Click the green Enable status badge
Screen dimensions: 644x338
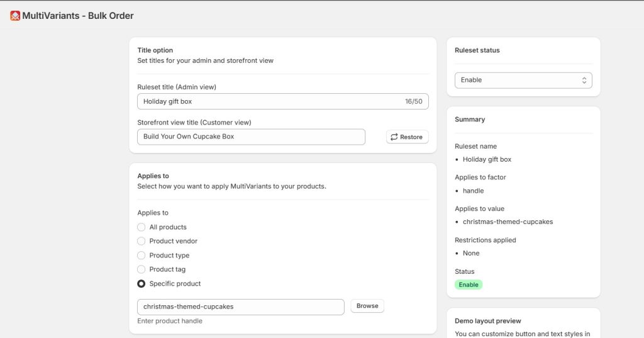468,284
